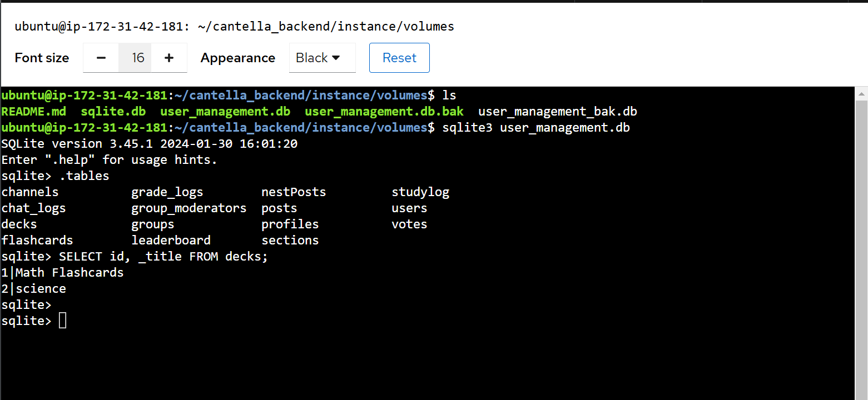Click the science deck result row
The width and height of the screenshot is (868, 400).
coord(33,288)
